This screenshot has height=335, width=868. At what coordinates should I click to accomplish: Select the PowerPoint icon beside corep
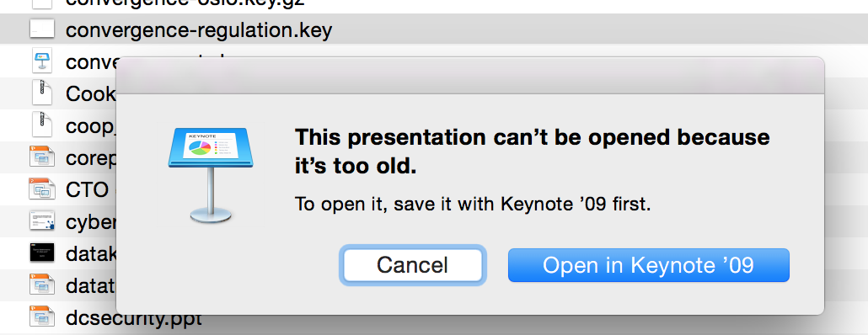(x=42, y=157)
